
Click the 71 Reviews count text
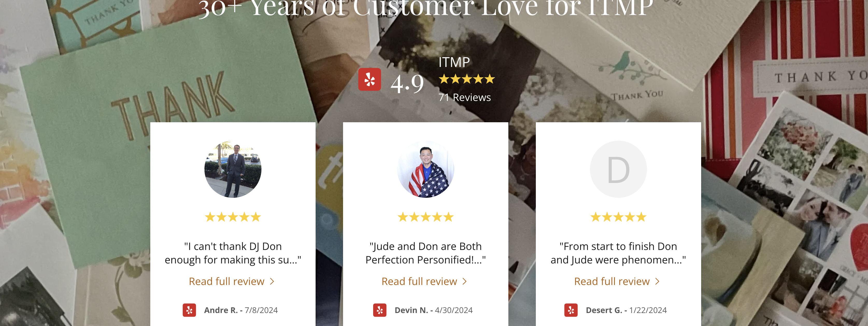465,98
